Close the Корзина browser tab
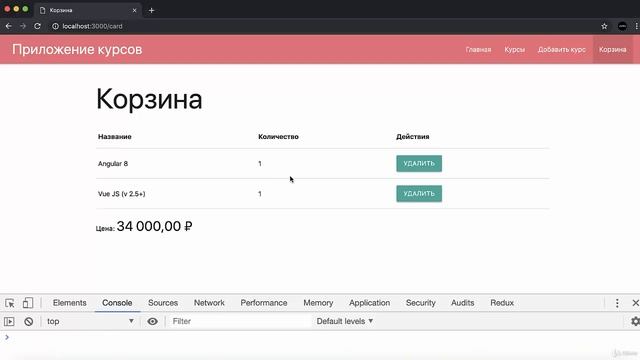This screenshot has width=640, height=360. [134, 10]
